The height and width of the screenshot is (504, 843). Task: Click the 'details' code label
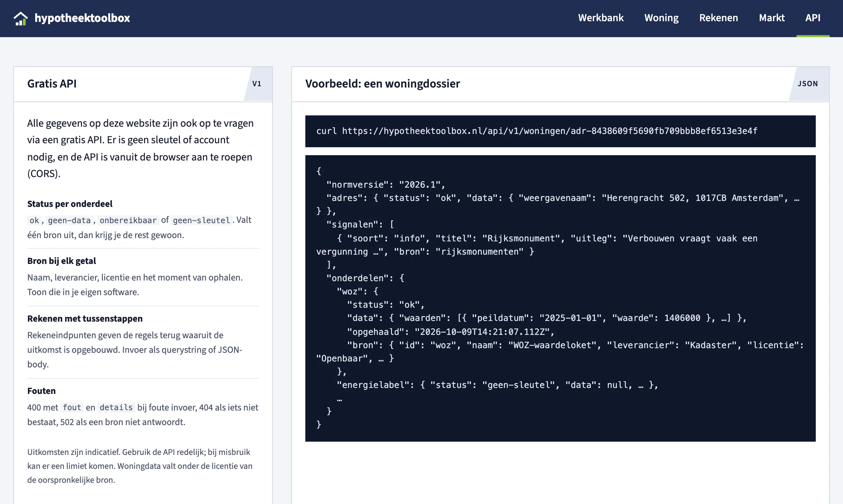point(116,408)
